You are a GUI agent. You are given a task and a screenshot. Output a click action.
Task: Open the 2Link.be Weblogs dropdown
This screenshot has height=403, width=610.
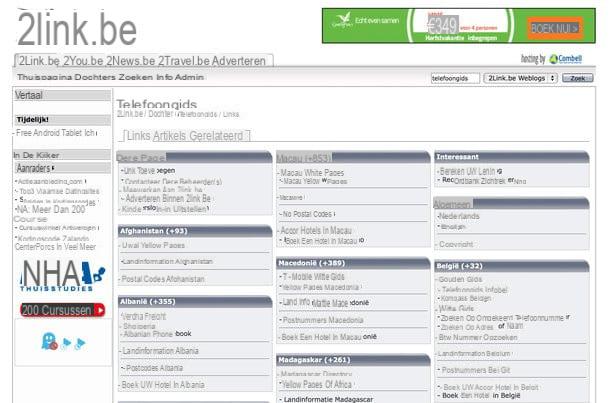(x=521, y=78)
